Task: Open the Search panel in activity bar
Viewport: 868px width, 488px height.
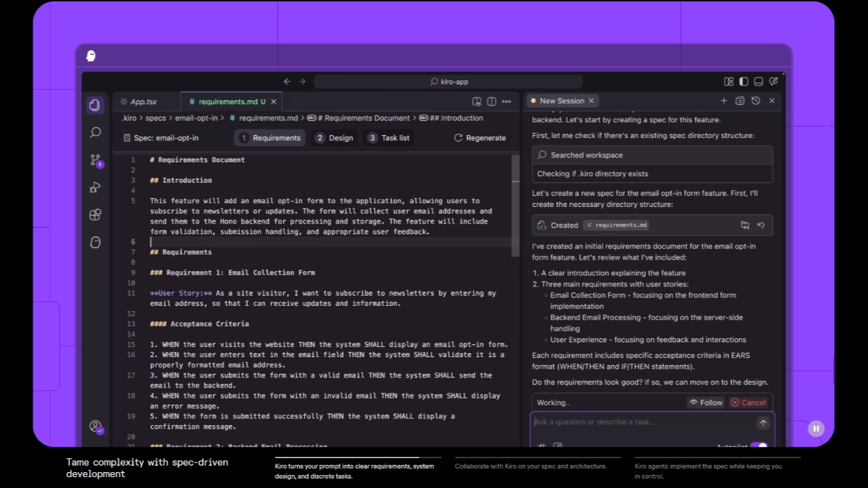Action: point(95,133)
